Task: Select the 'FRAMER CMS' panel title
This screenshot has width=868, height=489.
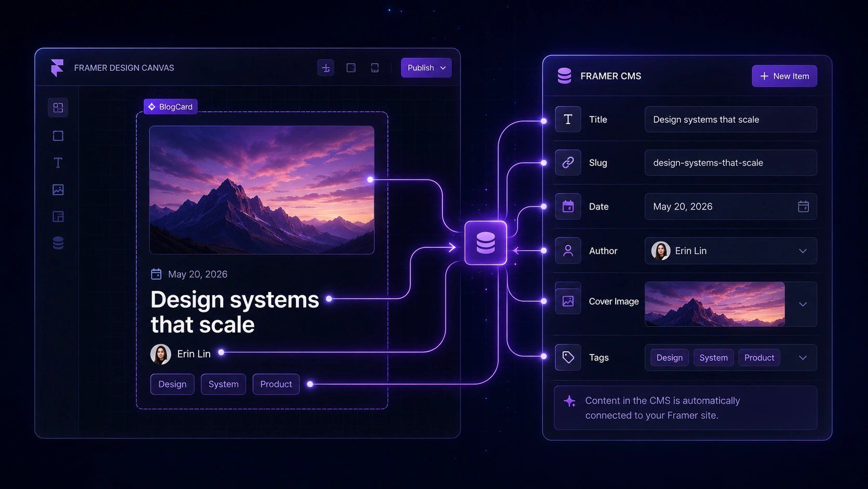Action: 611,76
